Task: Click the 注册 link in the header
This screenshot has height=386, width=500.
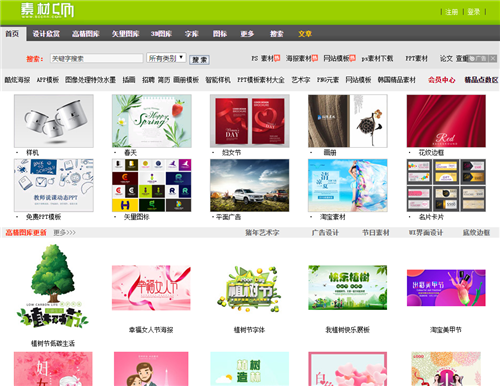Action: point(452,12)
